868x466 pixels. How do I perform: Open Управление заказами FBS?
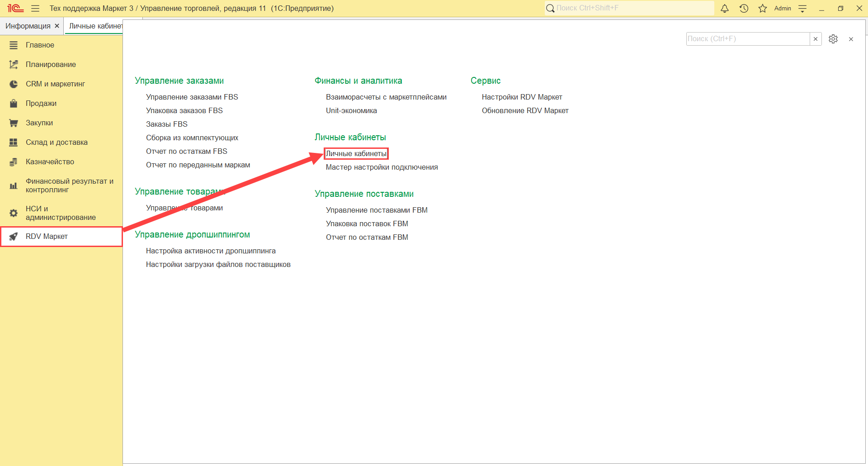[192, 97]
